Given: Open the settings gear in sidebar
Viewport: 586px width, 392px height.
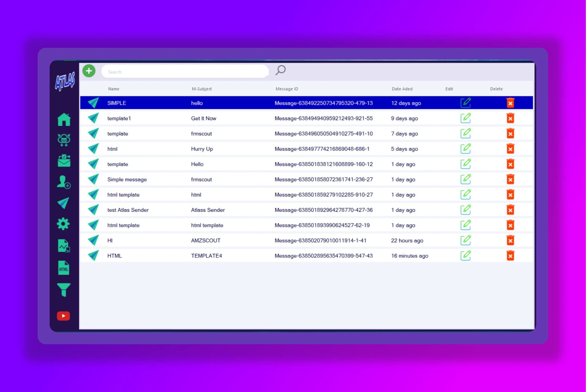Looking at the screenshot, I should pos(63,224).
